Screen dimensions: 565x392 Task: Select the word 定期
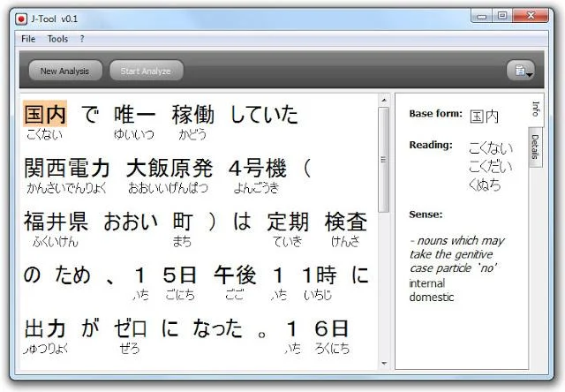(288, 222)
